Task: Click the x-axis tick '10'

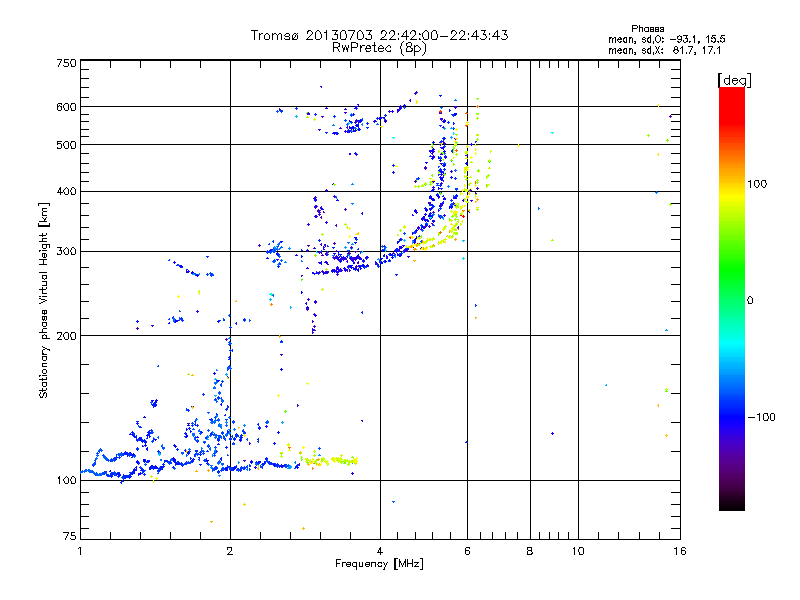Action: click(578, 551)
